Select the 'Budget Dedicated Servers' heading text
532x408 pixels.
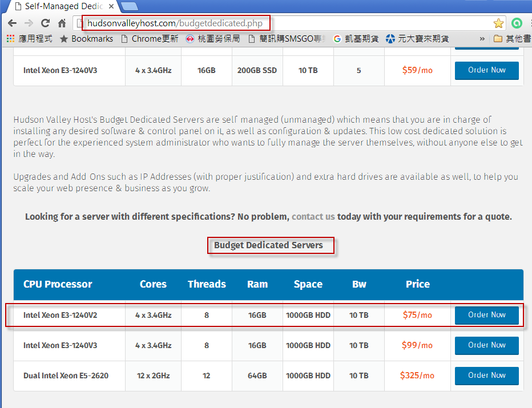coord(268,245)
